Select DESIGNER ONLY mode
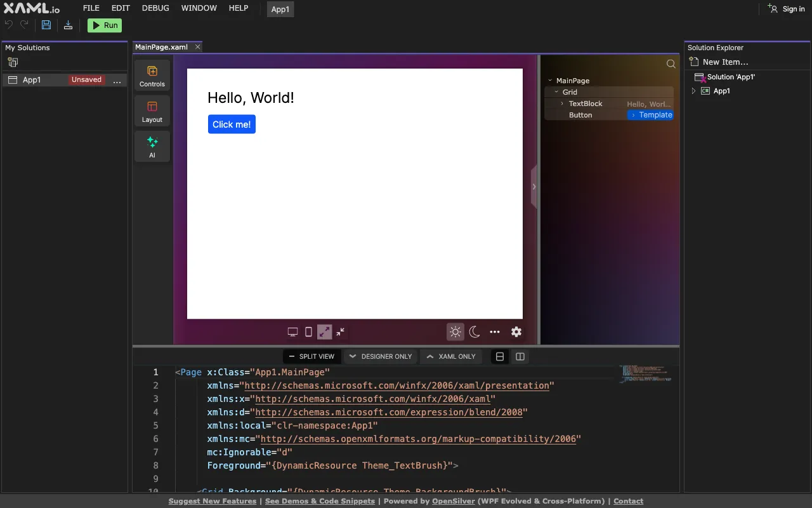The height and width of the screenshot is (508, 812). click(381, 357)
